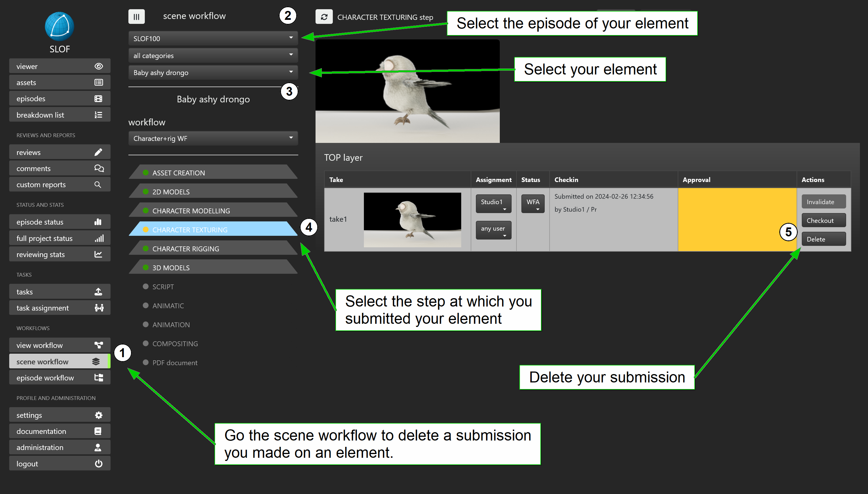Image resolution: width=868 pixels, height=494 pixels.
Task: Click the pencil icon on the reviews item
Action: (x=98, y=152)
